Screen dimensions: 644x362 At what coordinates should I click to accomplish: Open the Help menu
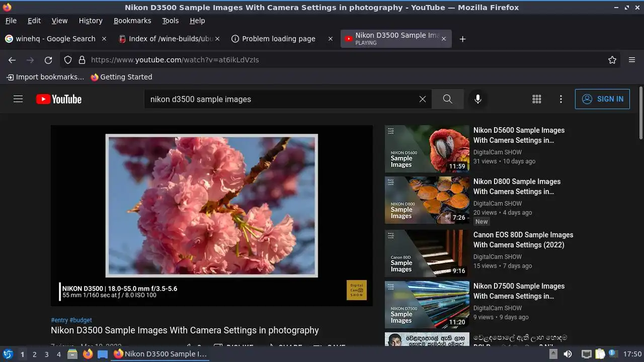[x=197, y=21]
